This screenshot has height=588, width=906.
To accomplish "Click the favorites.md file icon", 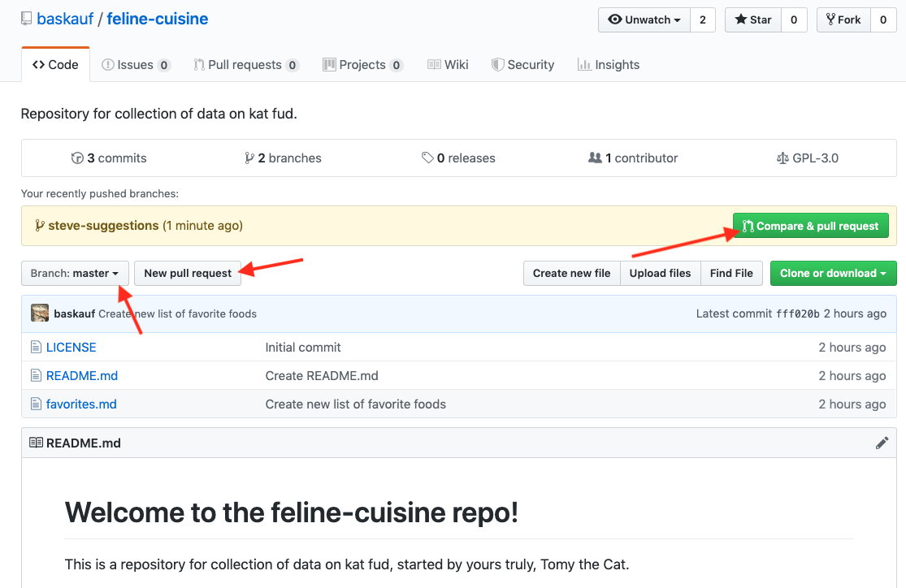I will coord(36,404).
